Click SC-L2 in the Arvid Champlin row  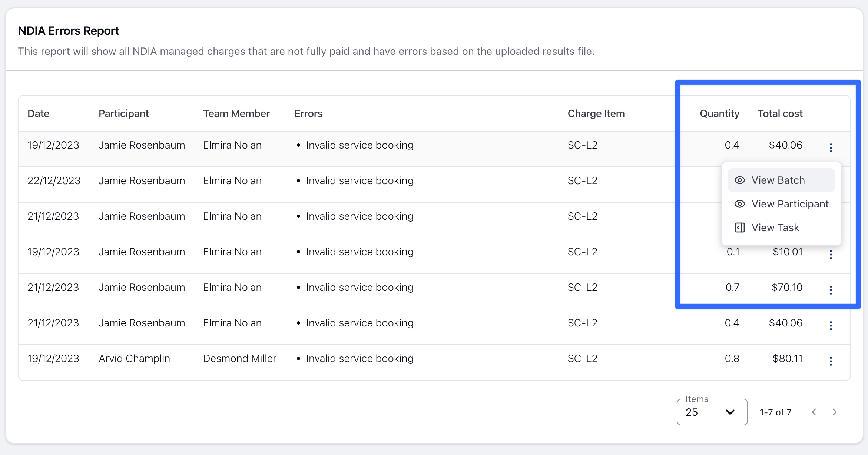pos(583,358)
